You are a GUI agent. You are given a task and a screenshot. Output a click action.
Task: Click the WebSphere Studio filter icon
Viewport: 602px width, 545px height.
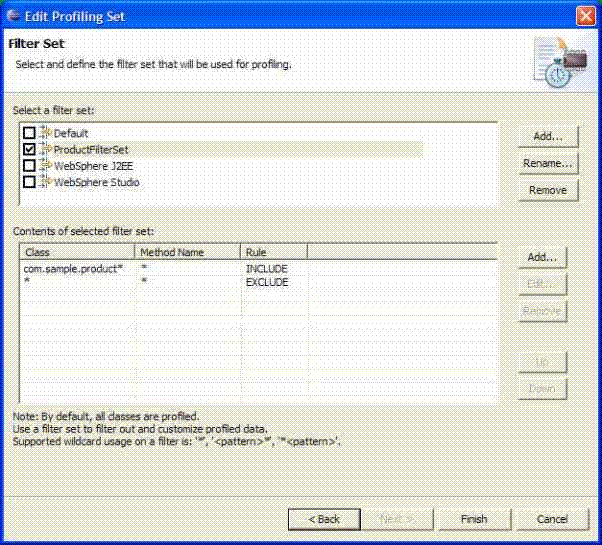click(x=45, y=182)
